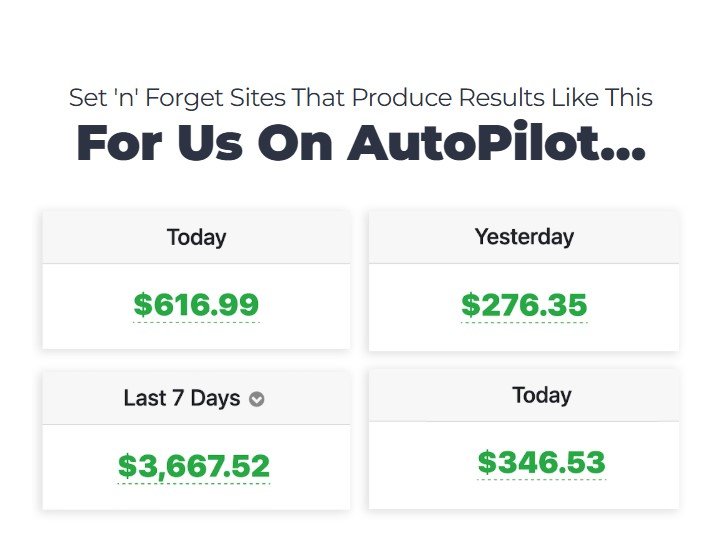Select the Today header above $346.53
724x550 pixels.
[541, 395]
